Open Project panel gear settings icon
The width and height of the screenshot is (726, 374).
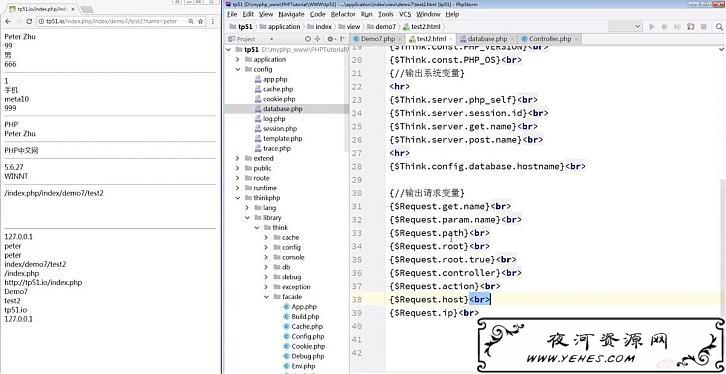click(330, 39)
